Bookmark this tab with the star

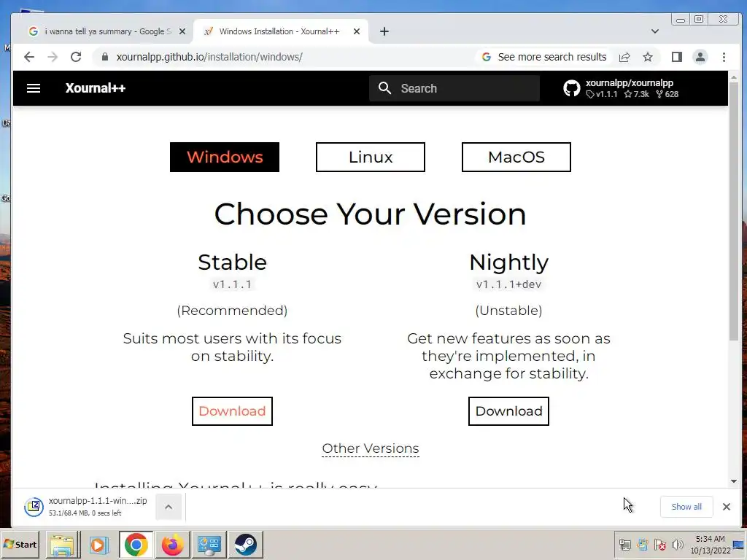click(x=648, y=57)
